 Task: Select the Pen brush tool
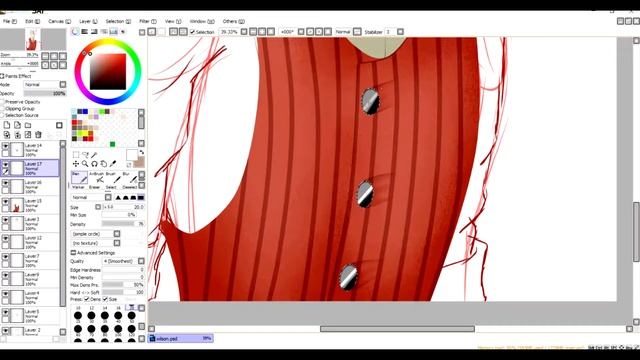[80, 178]
